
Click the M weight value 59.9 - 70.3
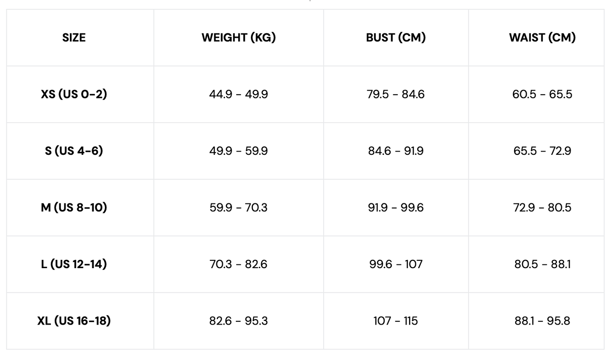[x=239, y=208]
